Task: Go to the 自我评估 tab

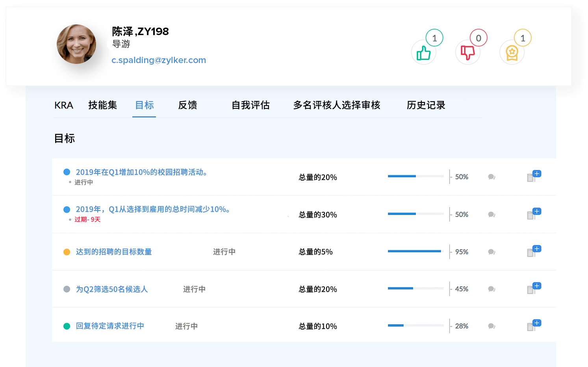Action: 250,105
